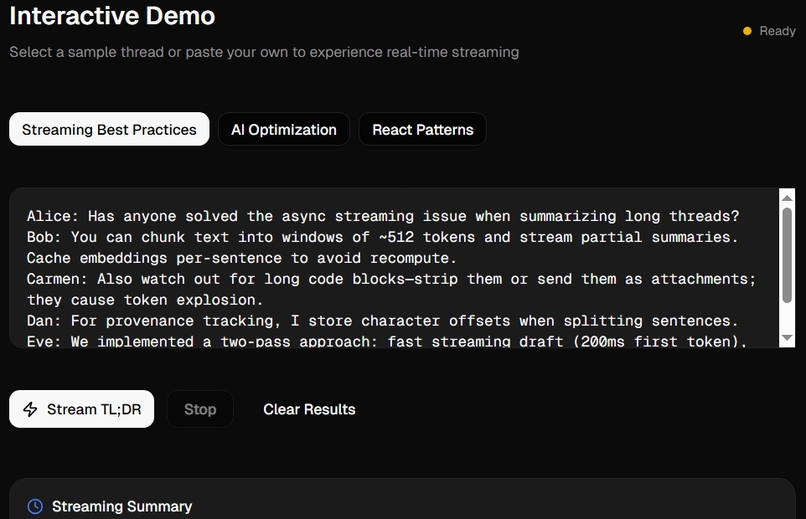This screenshot has height=519, width=806.
Task: Click the lightning bolt icon on Stream TL;DR
Action: [x=30, y=409]
